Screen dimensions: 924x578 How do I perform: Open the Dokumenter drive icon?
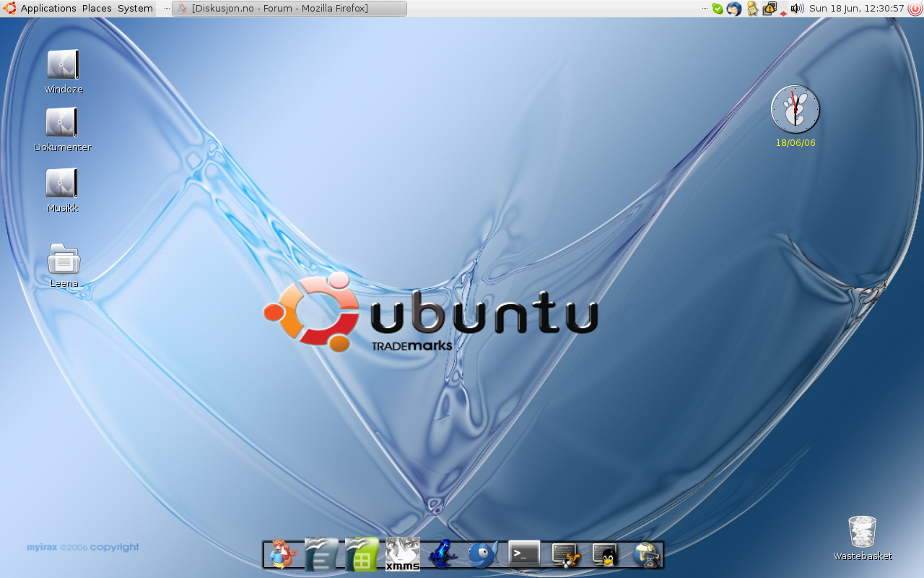click(62, 123)
